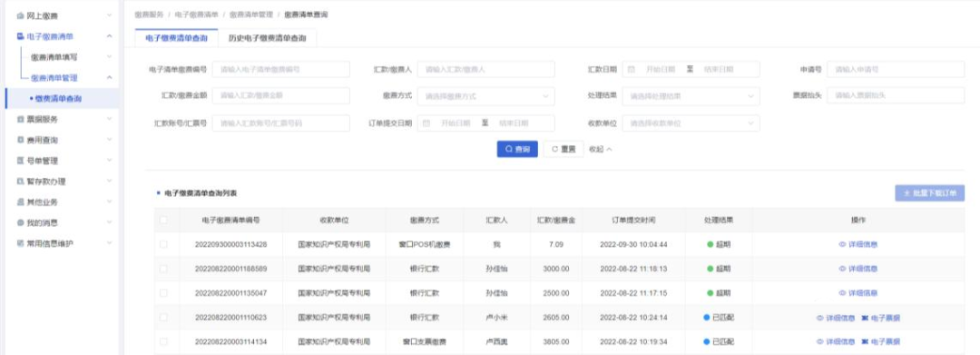This screenshot has width=980, height=355.
Task: Switch to 历史电子缴费清单查询 tab
Action: [x=268, y=38]
